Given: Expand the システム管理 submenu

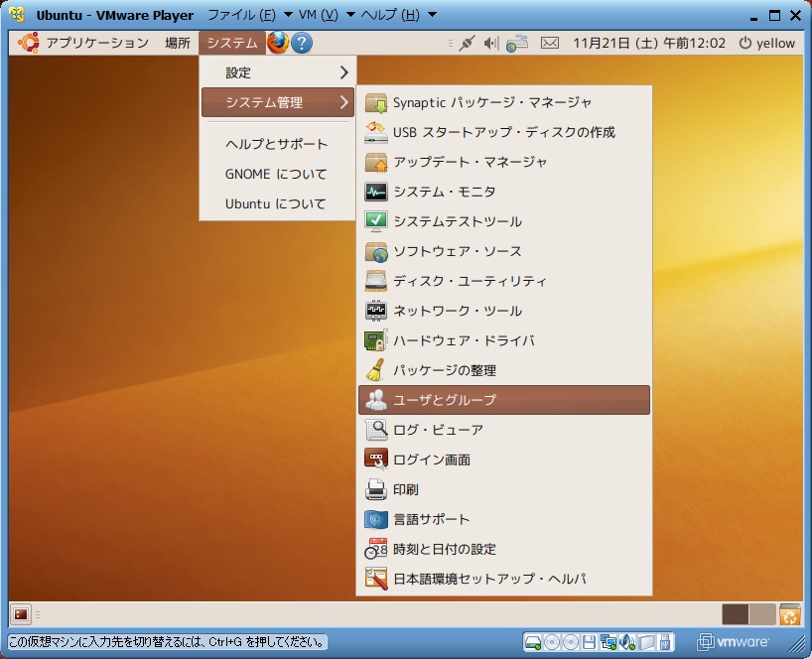Looking at the screenshot, I should click(x=278, y=102).
